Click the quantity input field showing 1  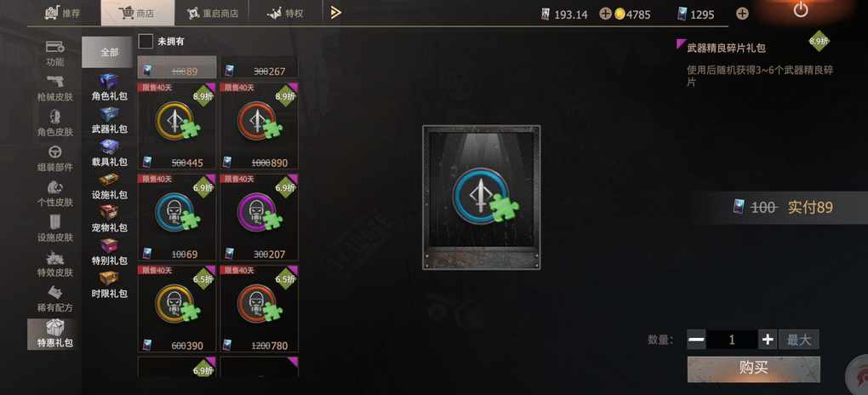(x=732, y=340)
